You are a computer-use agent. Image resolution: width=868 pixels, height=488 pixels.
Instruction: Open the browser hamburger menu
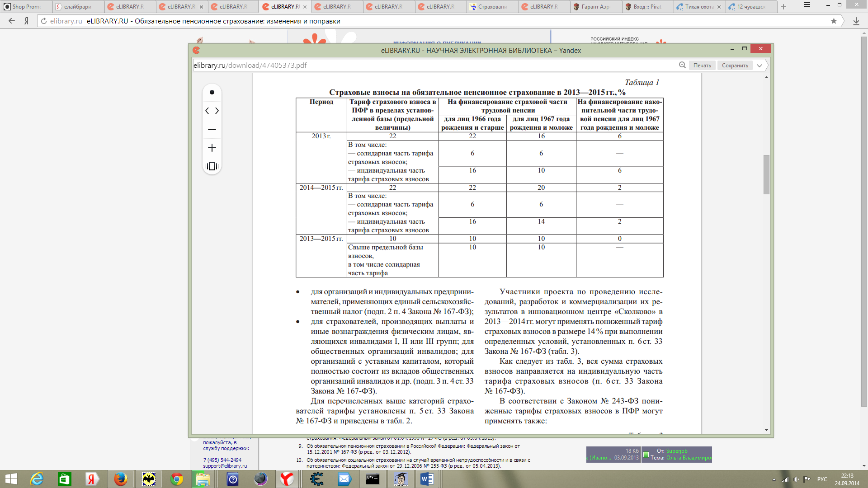807,5
